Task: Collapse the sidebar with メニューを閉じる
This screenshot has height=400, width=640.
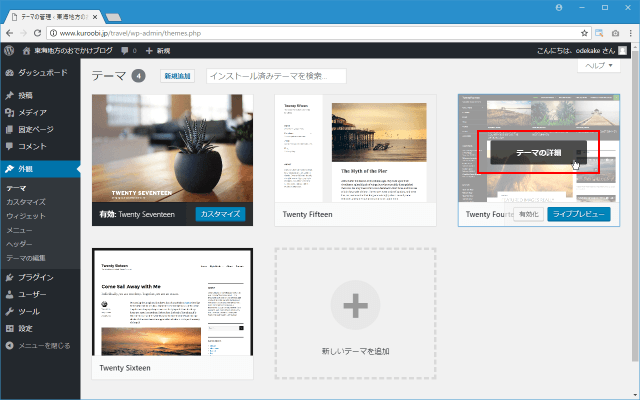Action: pyautogui.click(x=37, y=346)
